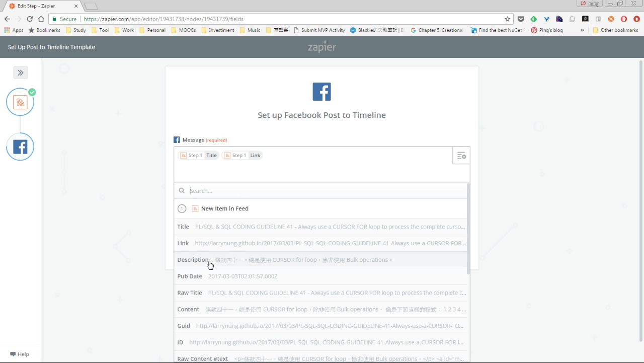
Task: Open a new browser tab
Action: tap(91, 7)
